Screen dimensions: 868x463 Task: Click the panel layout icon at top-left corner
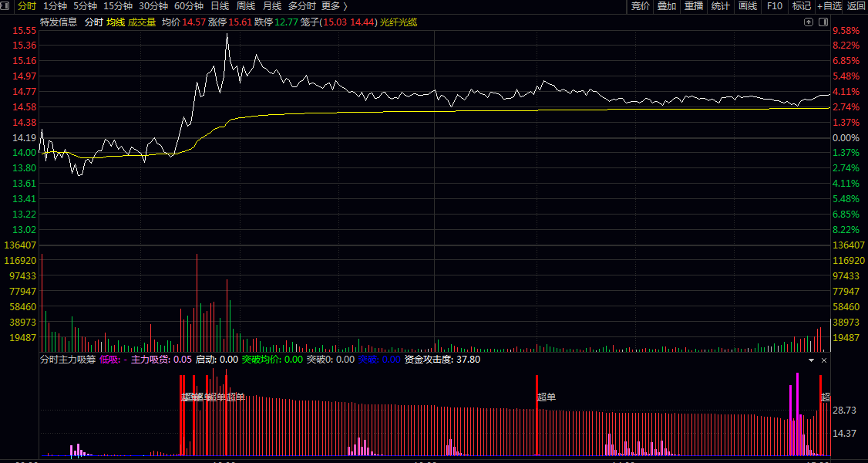click(7, 6)
